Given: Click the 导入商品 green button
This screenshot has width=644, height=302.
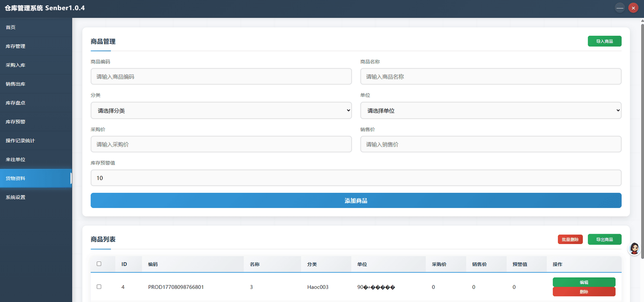Looking at the screenshot, I should pos(604,41).
